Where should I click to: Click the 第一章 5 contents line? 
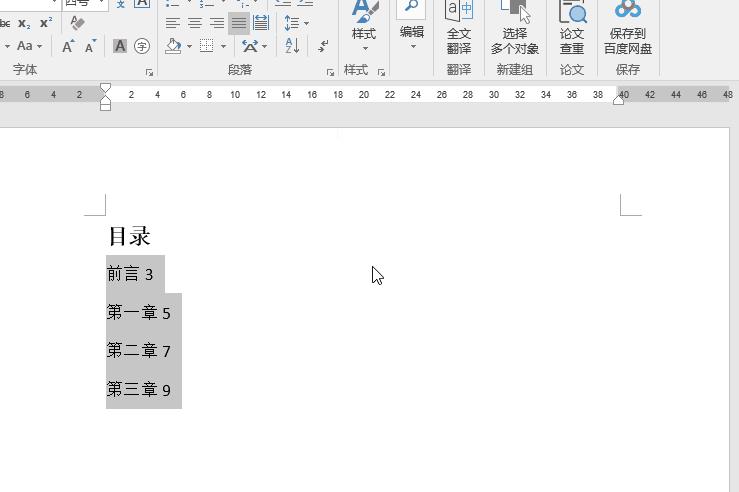(x=139, y=312)
